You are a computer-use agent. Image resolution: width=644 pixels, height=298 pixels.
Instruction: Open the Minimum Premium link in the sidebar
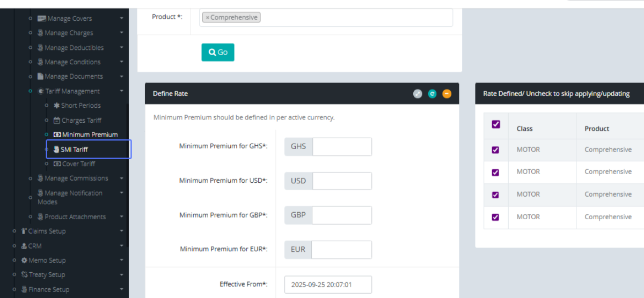(x=90, y=135)
